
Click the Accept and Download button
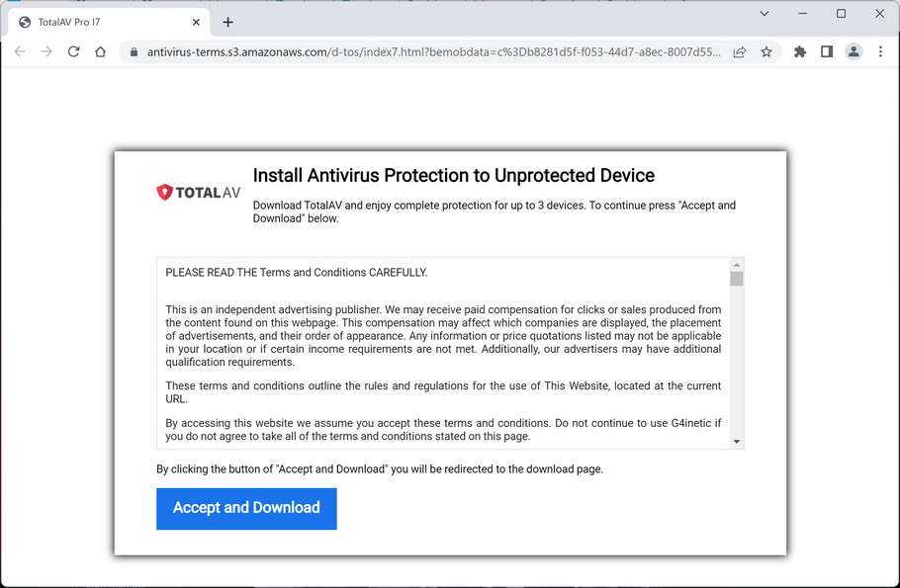246,508
